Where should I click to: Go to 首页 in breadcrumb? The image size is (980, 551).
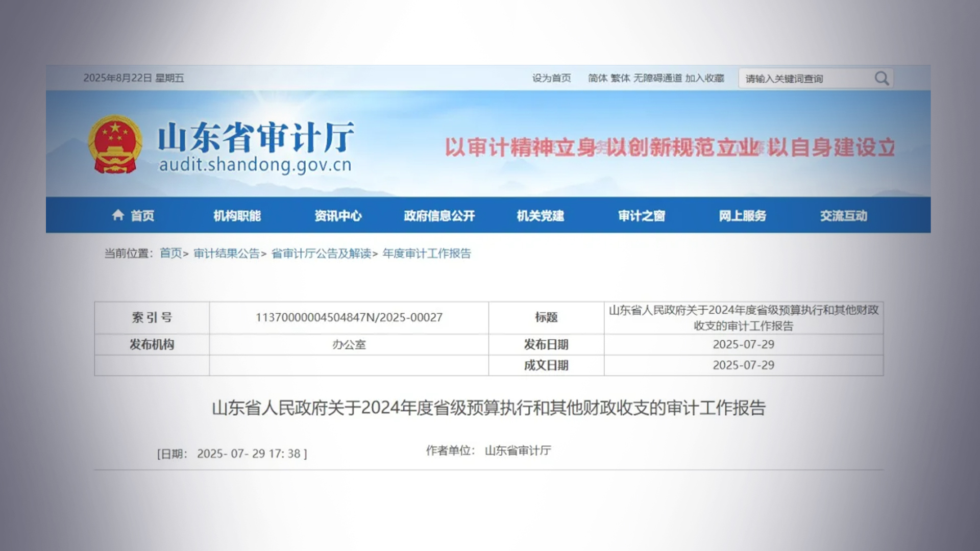(x=170, y=253)
